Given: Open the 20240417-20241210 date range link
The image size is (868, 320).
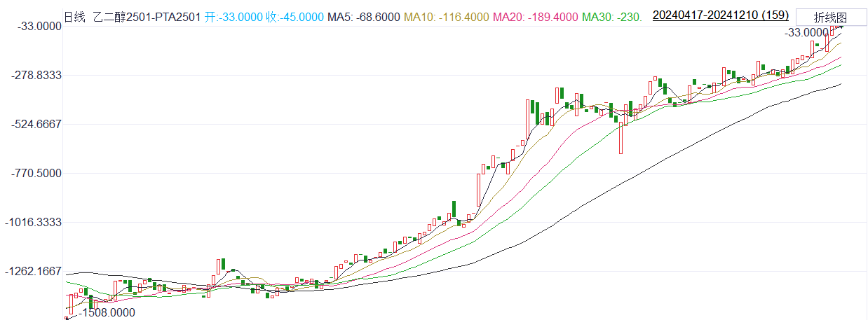Looking at the screenshot, I should click(720, 15).
